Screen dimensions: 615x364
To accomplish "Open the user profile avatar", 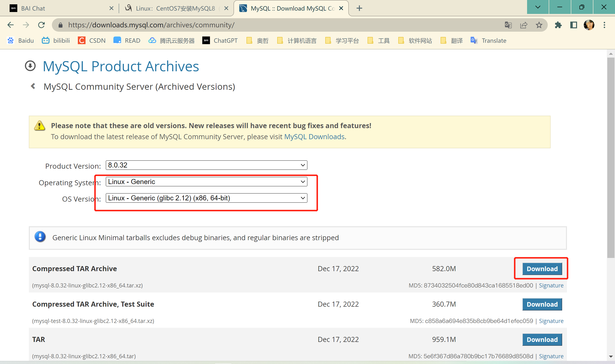I will click(x=589, y=25).
